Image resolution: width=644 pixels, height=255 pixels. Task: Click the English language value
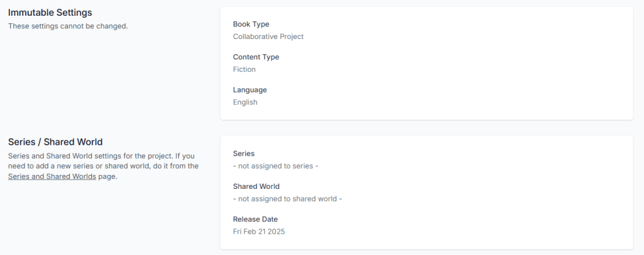point(245,102)
